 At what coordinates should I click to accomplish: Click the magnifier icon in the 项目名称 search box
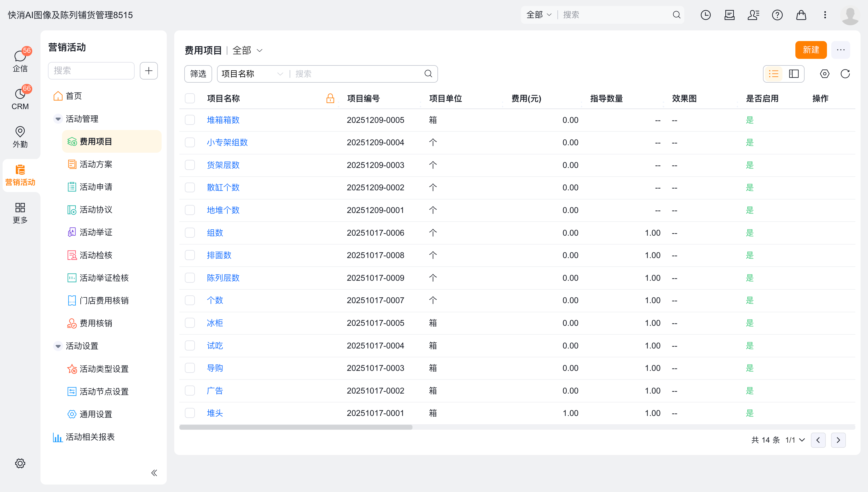[x=428, y=74]
